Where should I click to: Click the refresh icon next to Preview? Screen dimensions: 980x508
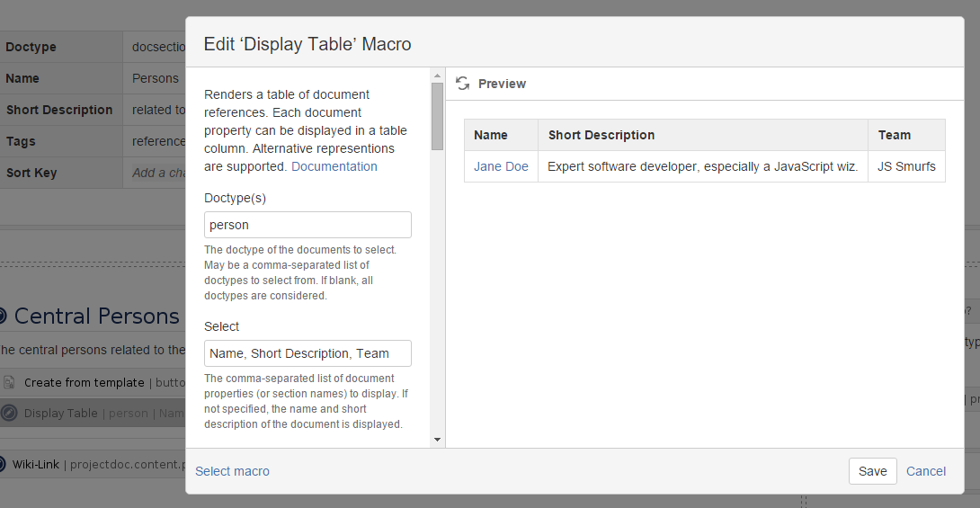coord(463,84)
